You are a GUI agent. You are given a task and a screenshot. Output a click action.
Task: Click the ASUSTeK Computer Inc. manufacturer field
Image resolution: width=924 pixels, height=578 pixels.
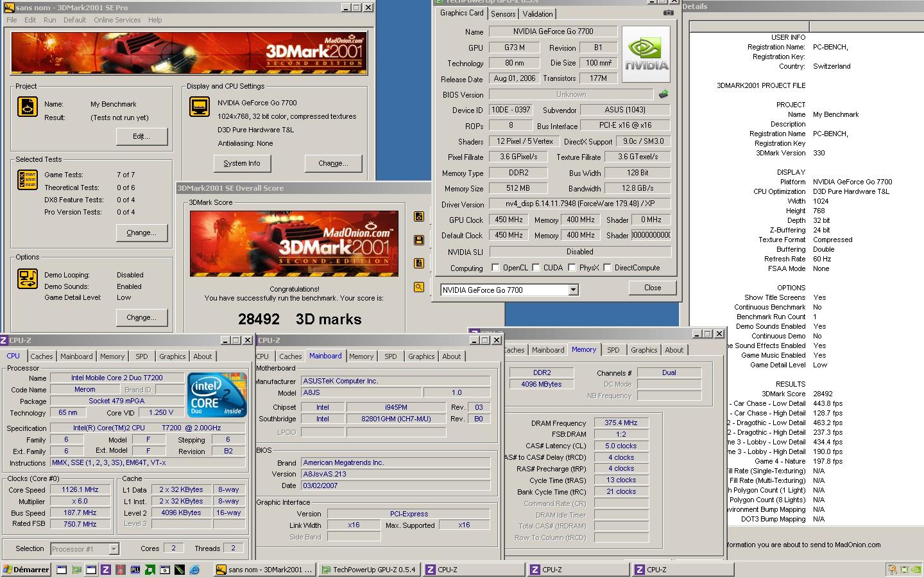pos(395,381)
